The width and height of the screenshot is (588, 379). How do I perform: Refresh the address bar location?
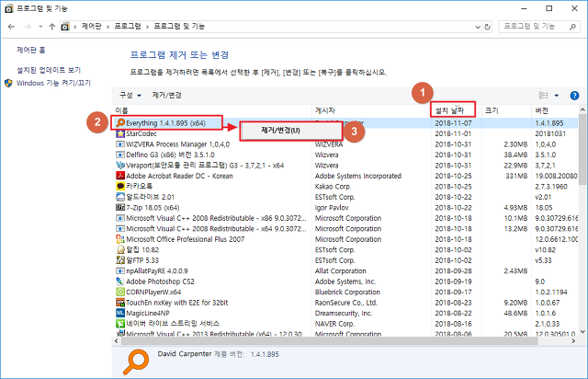coord(487,27)
